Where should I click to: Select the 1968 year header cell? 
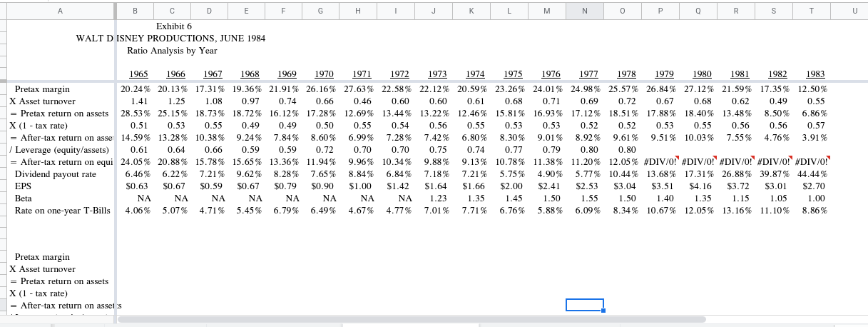coord(250,76)
